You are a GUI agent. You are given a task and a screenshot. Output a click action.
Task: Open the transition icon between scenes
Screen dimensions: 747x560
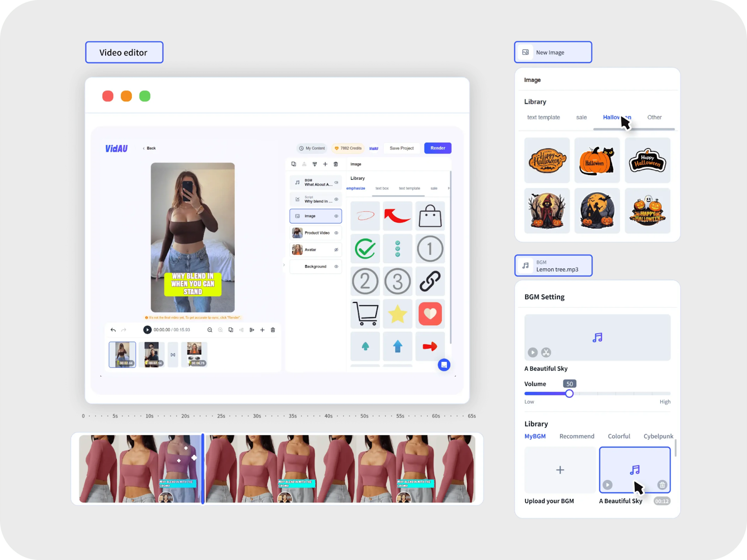point(173,355)
